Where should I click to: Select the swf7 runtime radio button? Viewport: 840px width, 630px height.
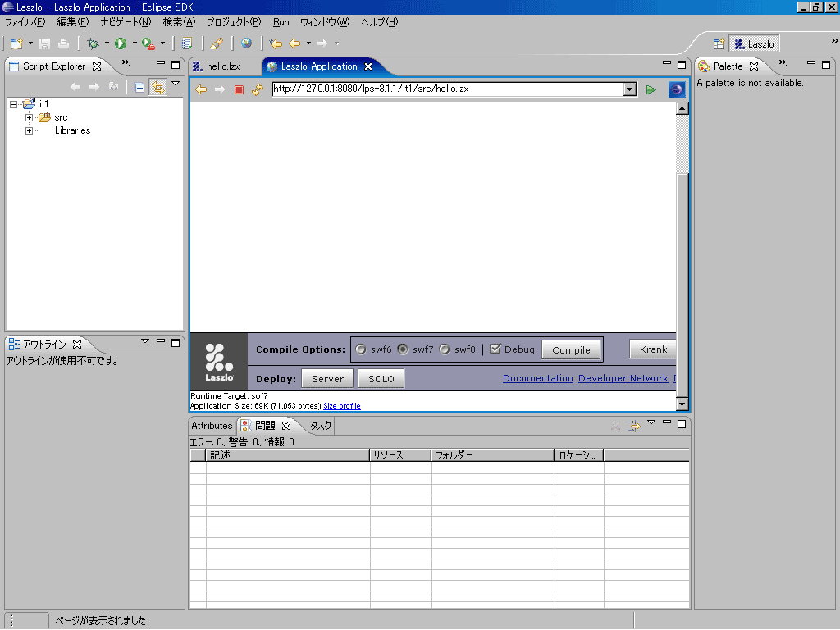403,349
